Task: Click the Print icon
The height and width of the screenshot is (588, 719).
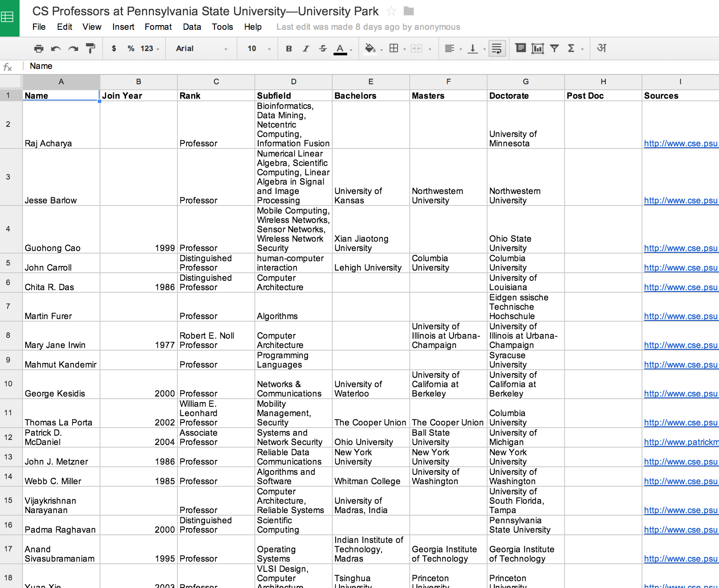Action: (x=39, y=49)
